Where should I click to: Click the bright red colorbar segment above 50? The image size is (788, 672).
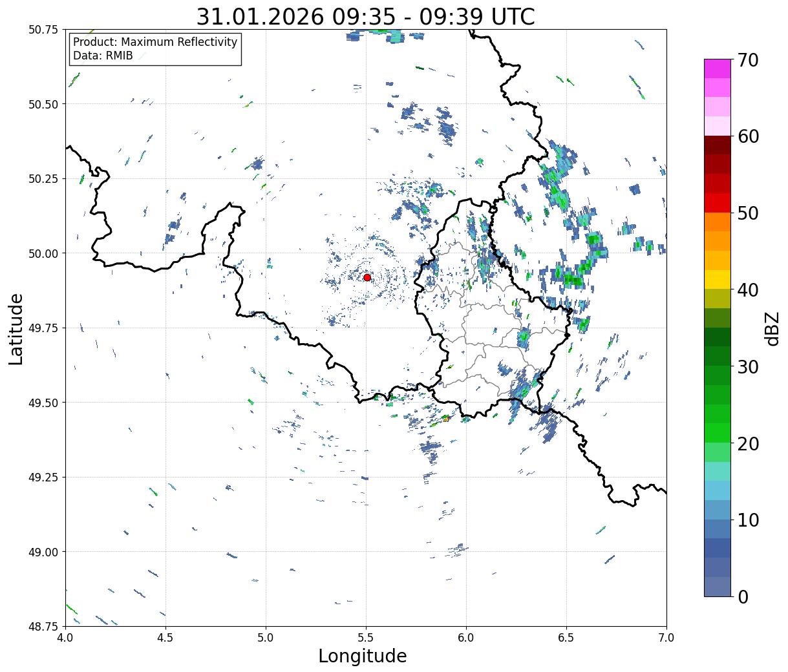717,203
